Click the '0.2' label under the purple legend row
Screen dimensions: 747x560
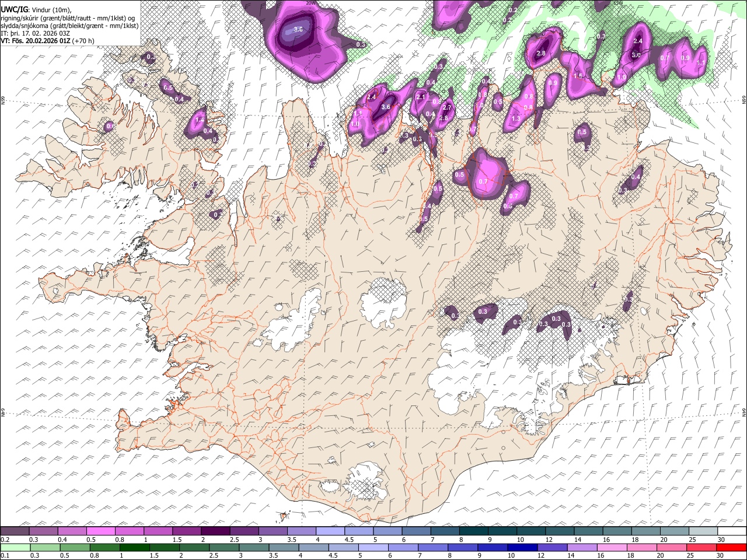pos(5,540)
